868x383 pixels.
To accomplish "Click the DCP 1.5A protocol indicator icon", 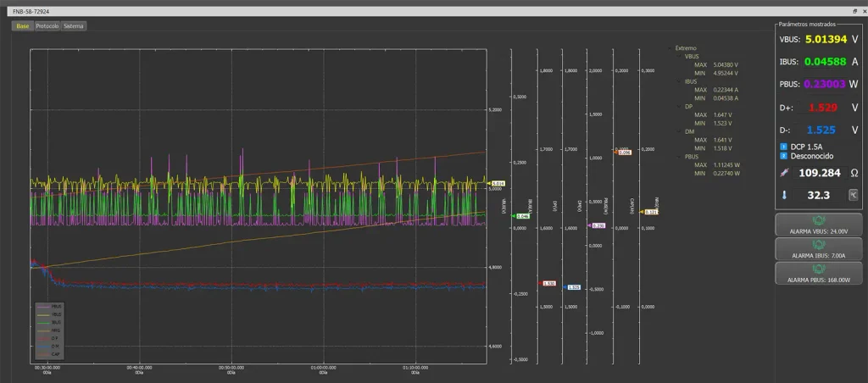I will coord(783,147).
